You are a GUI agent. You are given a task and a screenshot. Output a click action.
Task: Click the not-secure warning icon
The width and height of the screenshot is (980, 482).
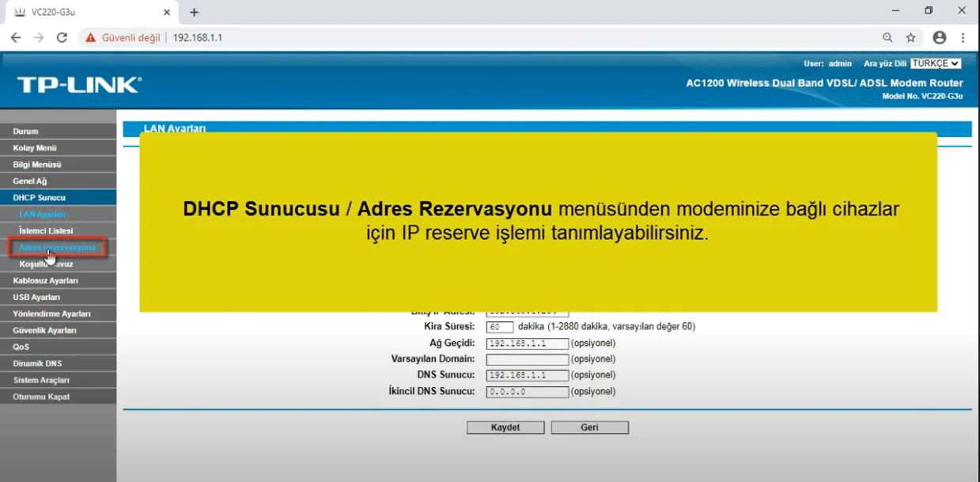pyautogui.click(x=91, y=37)
